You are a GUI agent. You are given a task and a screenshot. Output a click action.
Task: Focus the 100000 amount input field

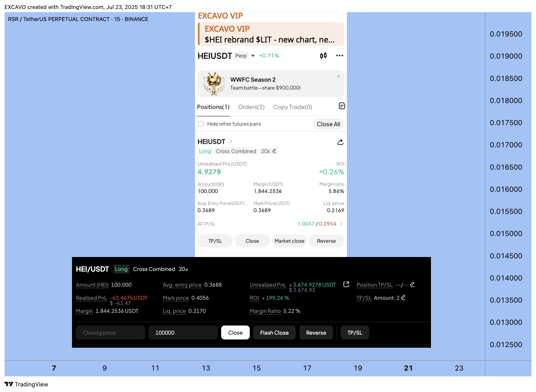click(183, 333)
